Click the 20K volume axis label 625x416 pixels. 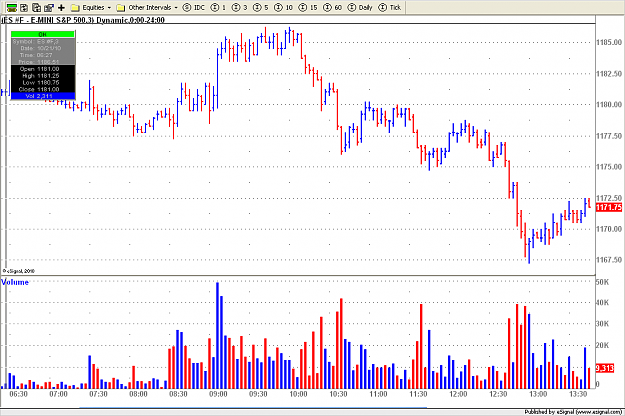point(602,345)
